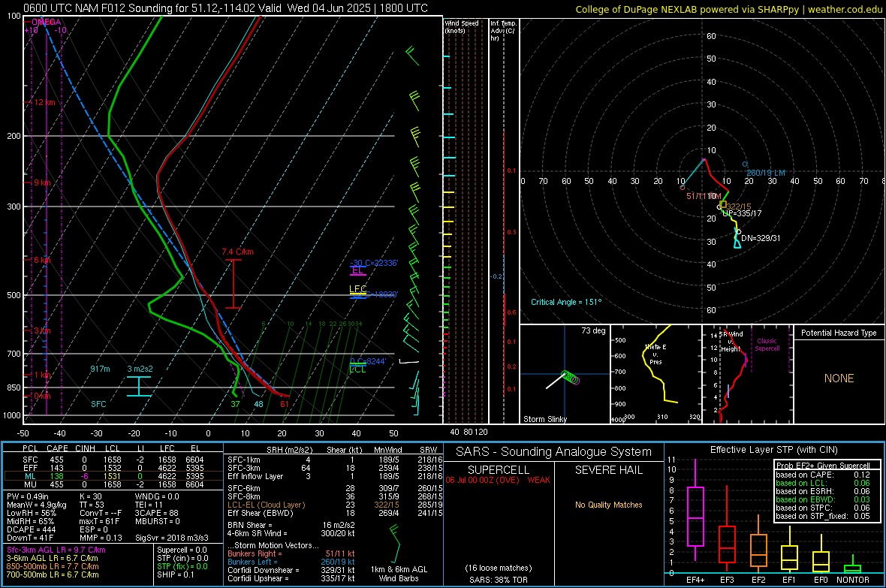Click the 'Inf. Temp. Adv.' panel header
This screenshot has height=588, width=886.
[x=503, y=31]
